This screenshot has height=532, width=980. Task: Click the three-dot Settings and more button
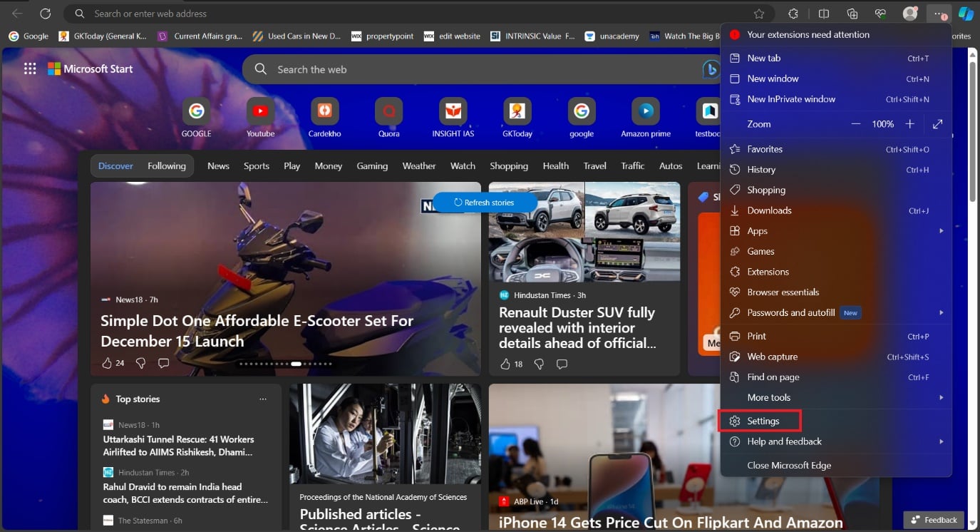[x=939, y=14]
